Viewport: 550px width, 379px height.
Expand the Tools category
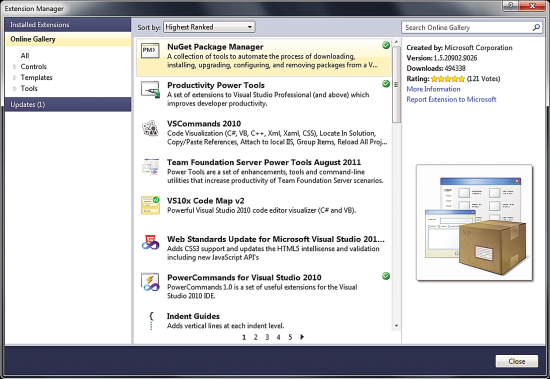(x=14, y=88)
